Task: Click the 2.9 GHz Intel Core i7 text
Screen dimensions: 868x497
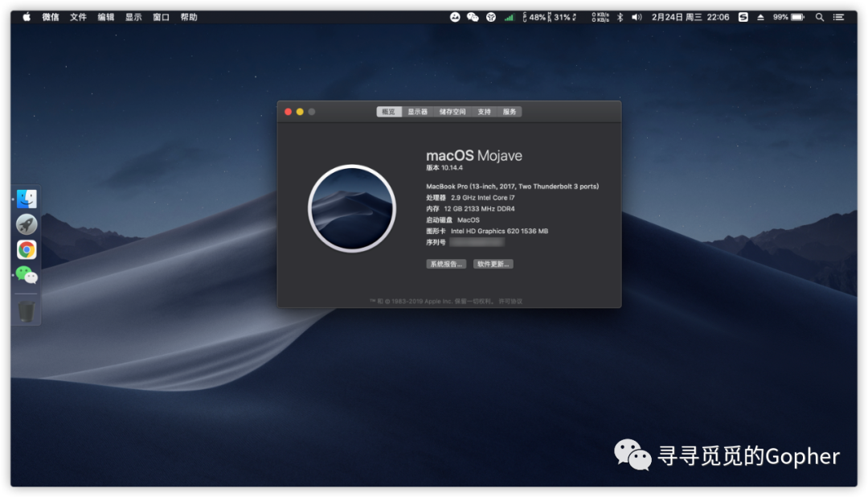Action: [x=483, y=198]
